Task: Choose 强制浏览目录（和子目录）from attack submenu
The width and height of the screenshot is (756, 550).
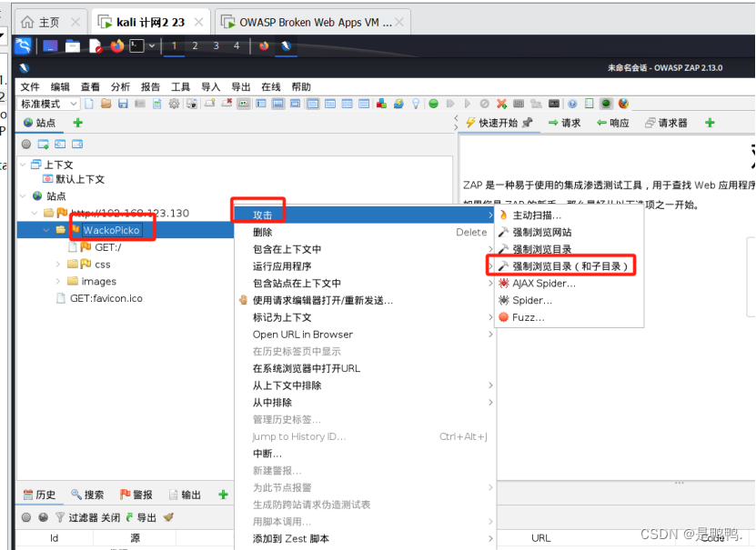Action: (570, 266)
